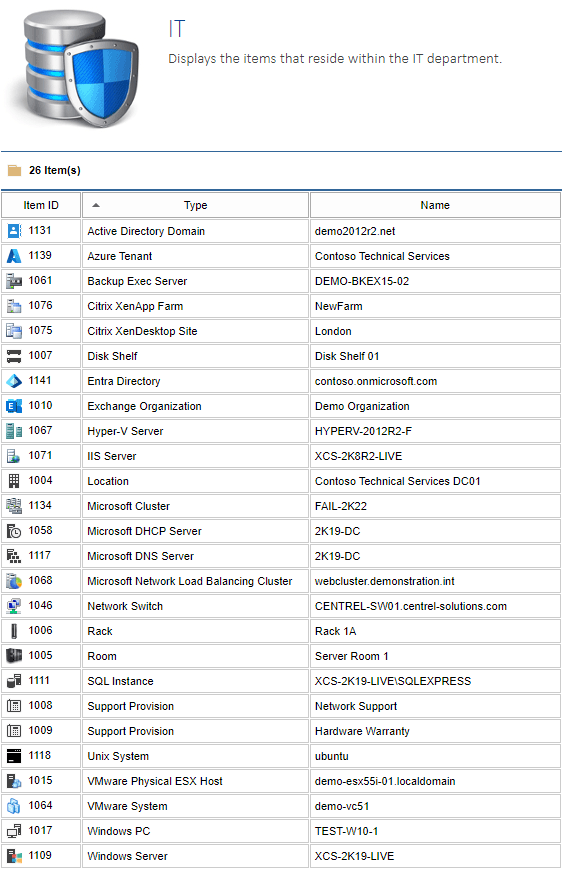562x873 pixels.
Task: Click the Citrix XenDesktop Site icon for item 1075
Action: tap(14, 331)
